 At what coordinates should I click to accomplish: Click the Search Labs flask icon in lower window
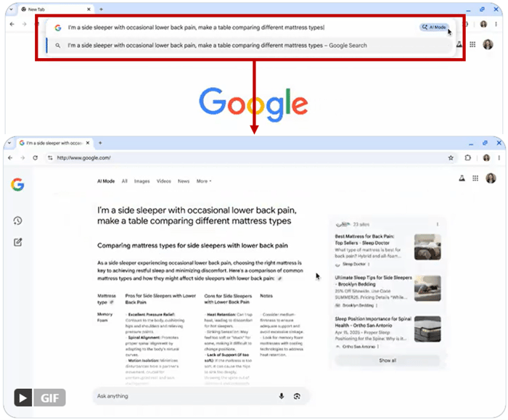click(460, 178)
